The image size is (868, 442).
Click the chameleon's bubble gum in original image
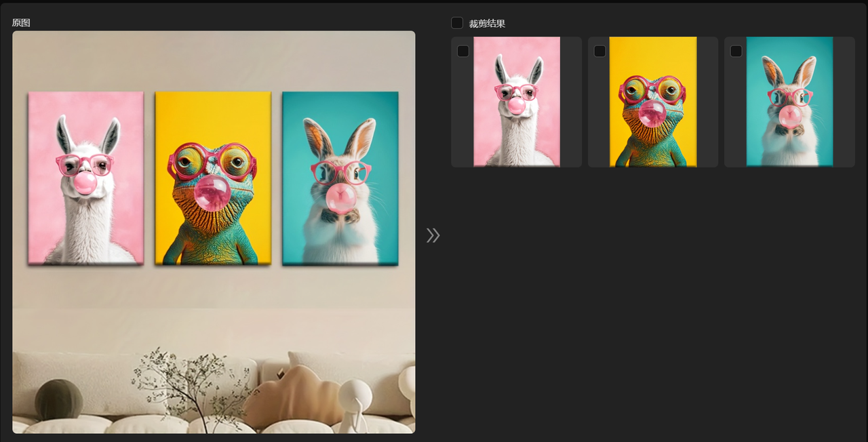point(212,193)
